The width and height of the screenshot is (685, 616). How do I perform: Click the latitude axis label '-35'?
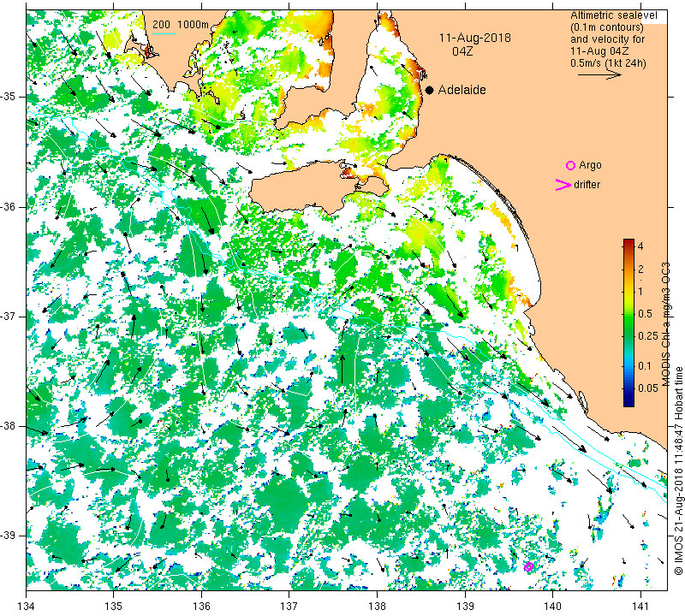[x=9, y=97]
